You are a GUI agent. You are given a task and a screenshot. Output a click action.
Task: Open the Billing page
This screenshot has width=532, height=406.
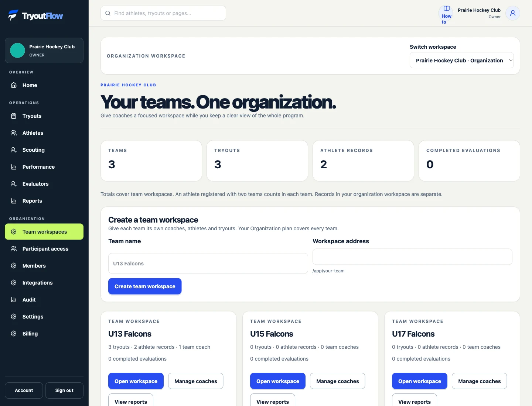tap(44, 334)
